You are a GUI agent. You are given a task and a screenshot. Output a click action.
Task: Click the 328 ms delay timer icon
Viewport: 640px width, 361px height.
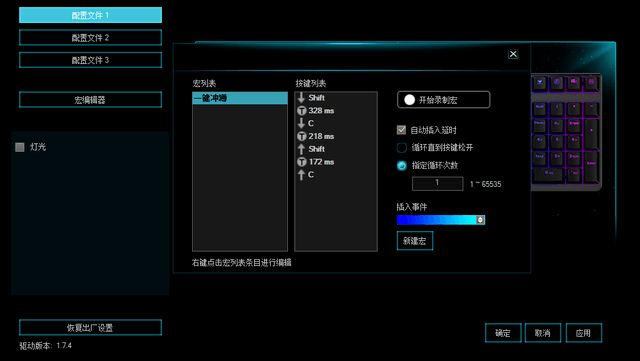click(302, 111)
